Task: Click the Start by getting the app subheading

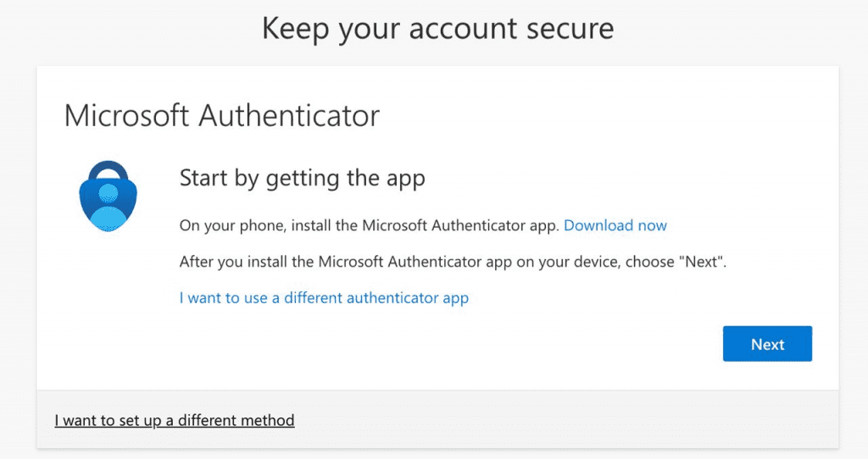Action: click(x=302, y=179)
